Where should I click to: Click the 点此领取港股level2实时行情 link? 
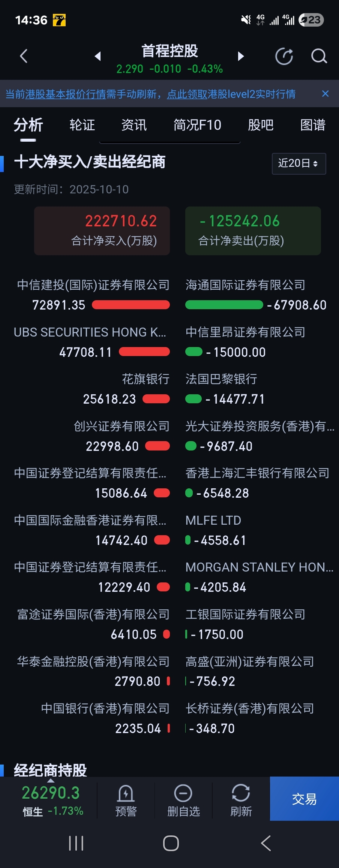(231, 94)
